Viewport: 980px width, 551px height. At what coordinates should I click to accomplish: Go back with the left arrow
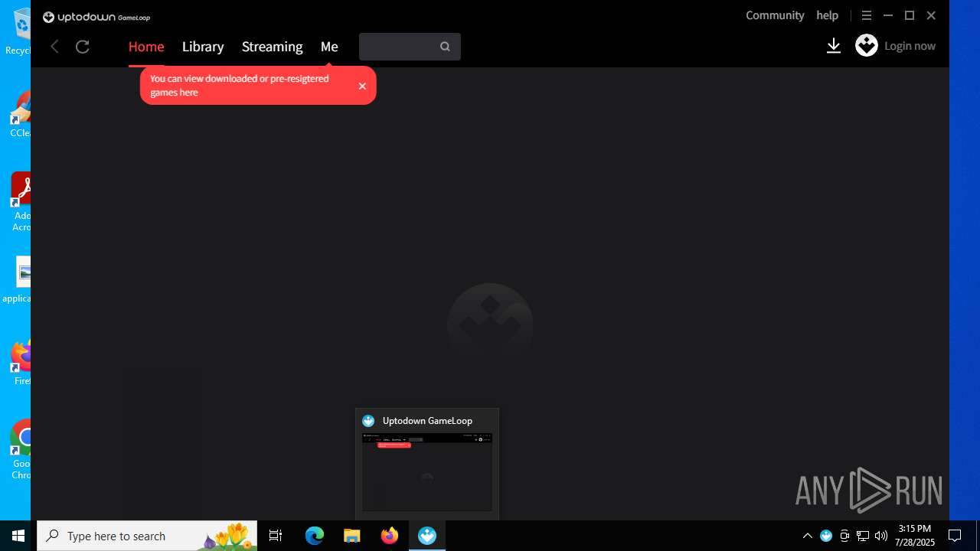pos(54,47)
